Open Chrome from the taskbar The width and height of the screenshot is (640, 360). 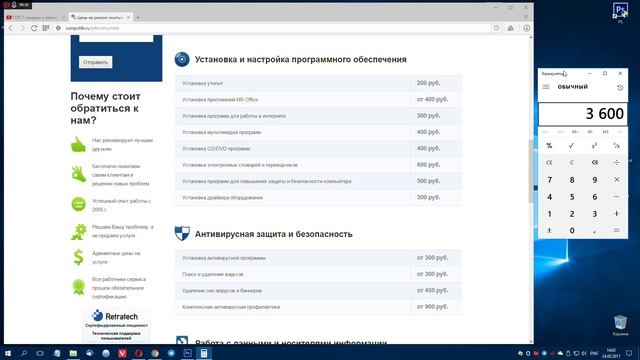(155, 353)
